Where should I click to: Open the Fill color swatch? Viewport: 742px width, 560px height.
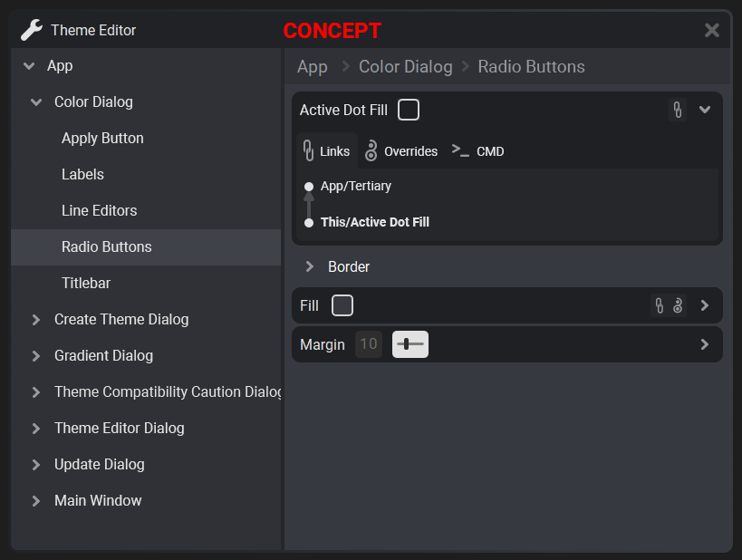342,305
